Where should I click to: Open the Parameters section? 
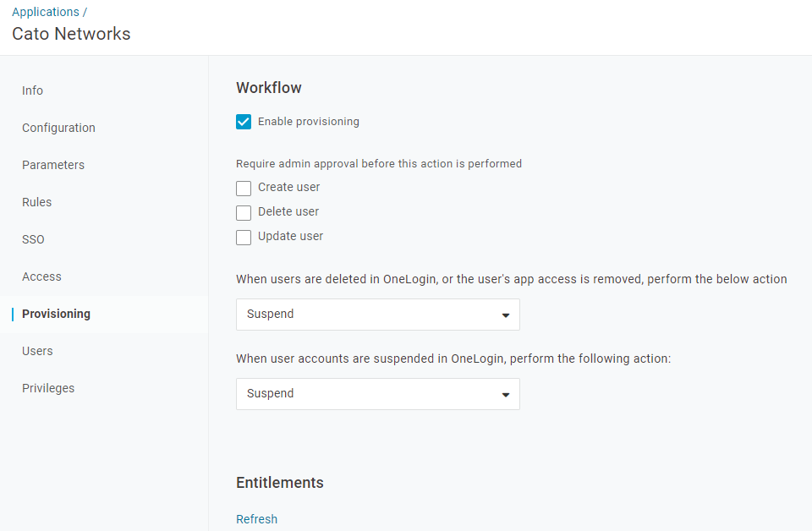pos(53,165)
